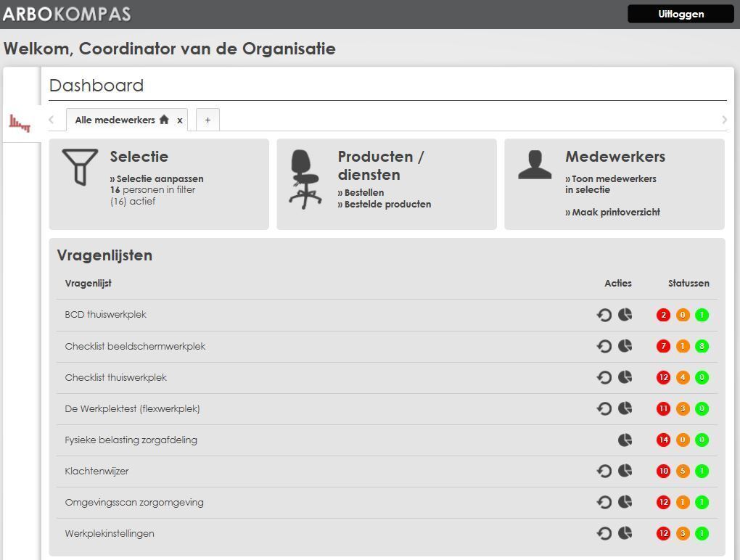The width and height of the screenshot is (740, 560).
Task: Click the person silhouette Medewerkers icon
Action: point(535,165)
